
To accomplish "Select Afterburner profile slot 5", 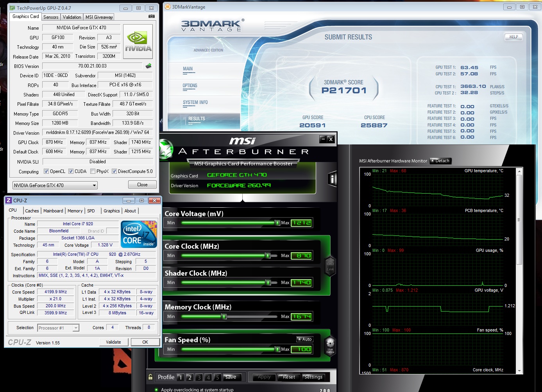I will click(218, 377).
